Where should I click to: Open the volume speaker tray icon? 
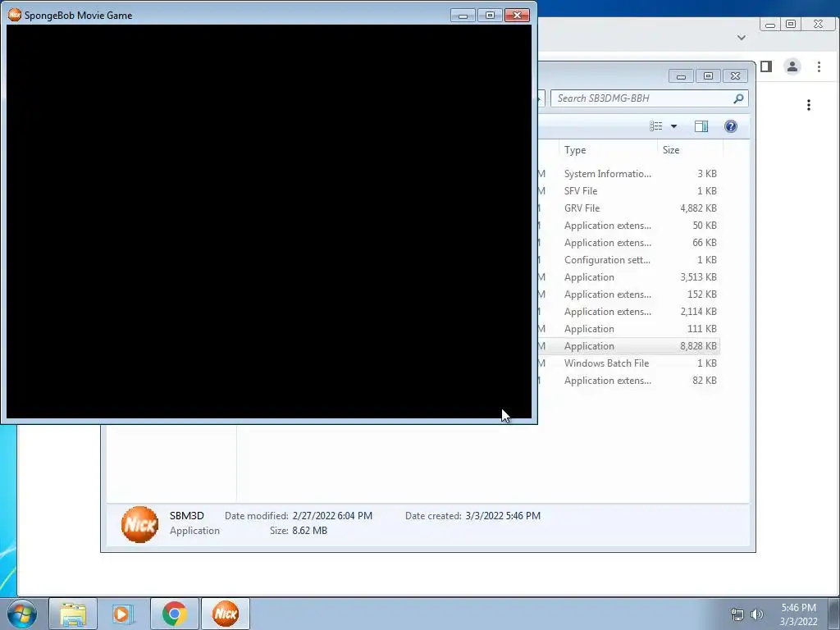point(756,614)
